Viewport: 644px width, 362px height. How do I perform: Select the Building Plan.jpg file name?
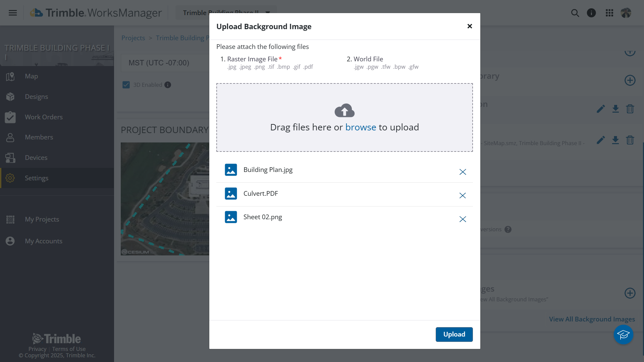pos(268,170)
